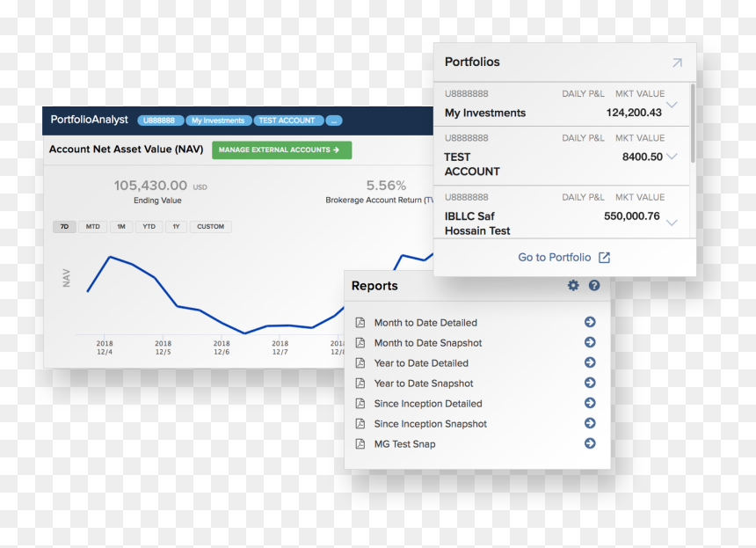Select the TEST ACCOUNT pill in header
Viewport: 756px width, 548px height.
[287, 121]
